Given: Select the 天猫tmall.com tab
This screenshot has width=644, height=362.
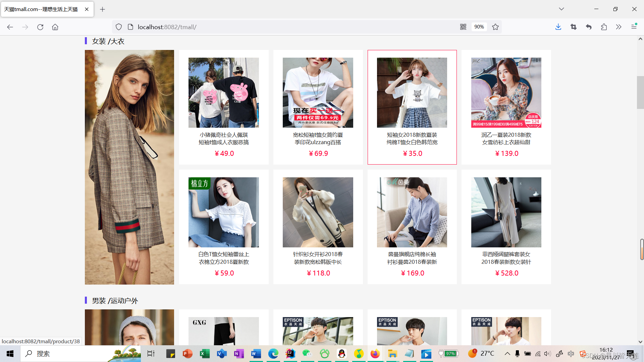Looking at the screenshot, I should pyautogui.click(x=47, y=9).
